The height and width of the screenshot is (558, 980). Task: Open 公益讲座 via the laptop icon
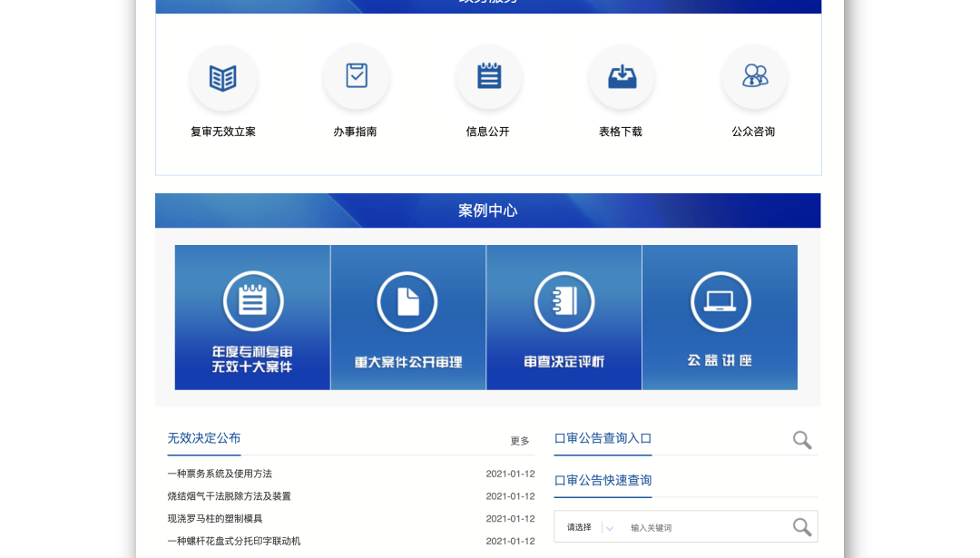[x=720, y=299]
